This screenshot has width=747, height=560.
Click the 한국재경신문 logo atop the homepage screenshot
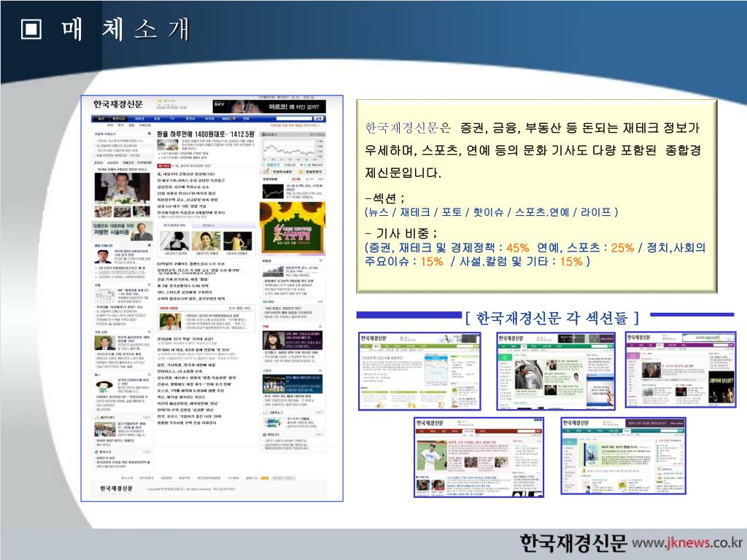(117, 104)
